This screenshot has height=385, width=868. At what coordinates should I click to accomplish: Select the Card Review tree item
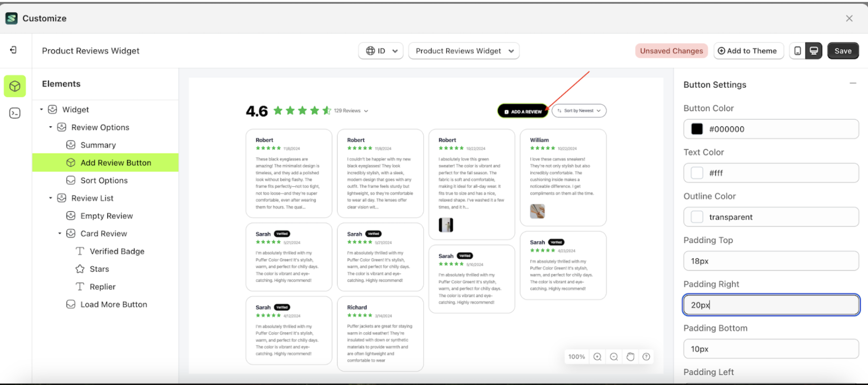coord(104,234)
